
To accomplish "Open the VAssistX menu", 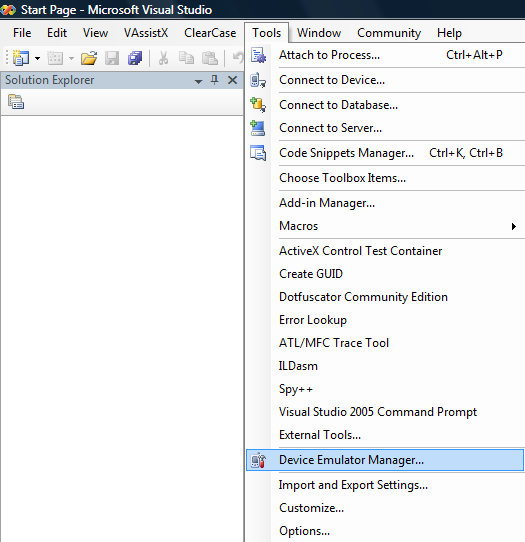I will coord(146,33).
